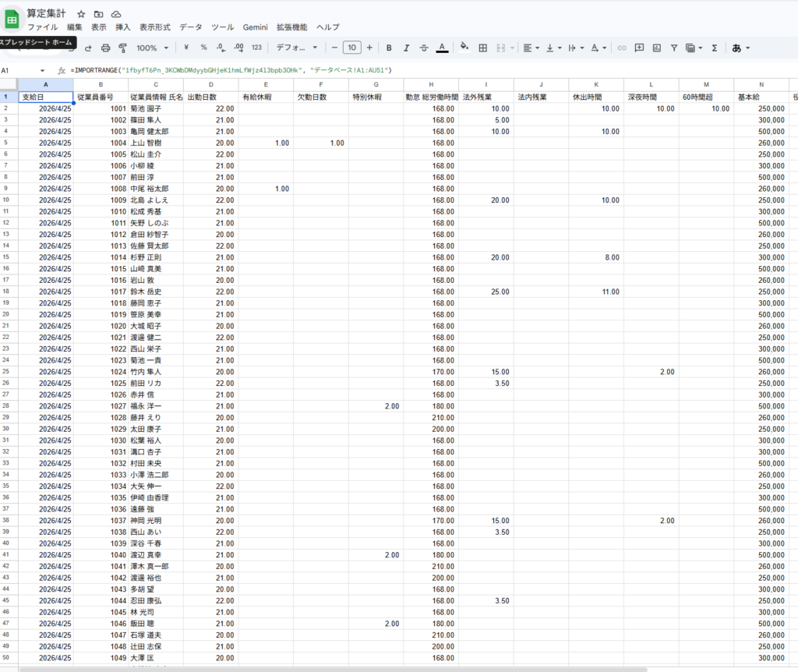Star the 算定集計 document
This screenshot has width=798, height=672.
pos(81,14)
